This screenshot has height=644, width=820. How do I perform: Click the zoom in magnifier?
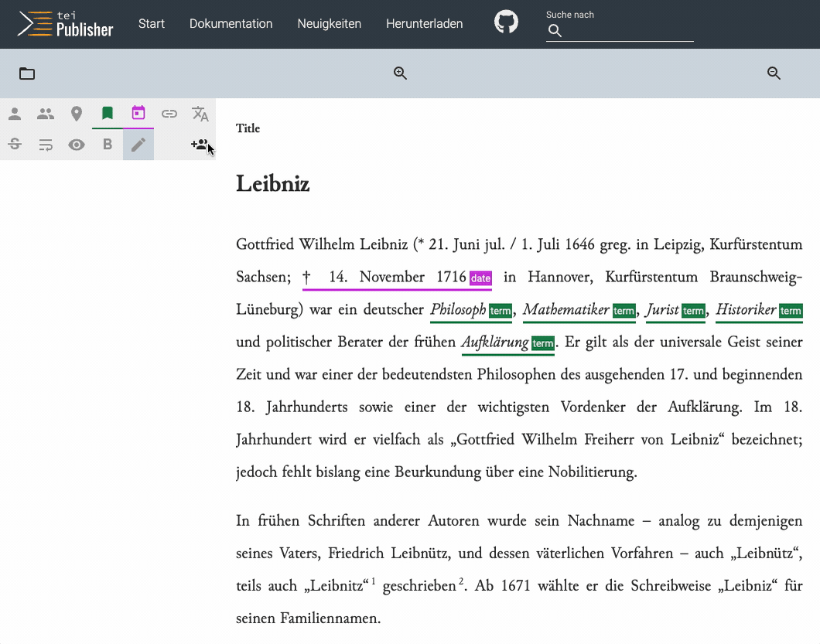tap(400, 73)
